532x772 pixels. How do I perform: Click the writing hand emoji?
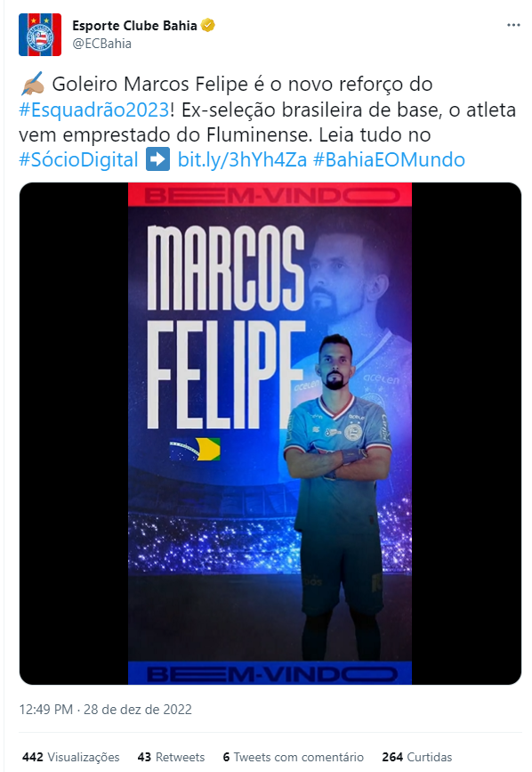pyautogui.click(x=32, y=84)
